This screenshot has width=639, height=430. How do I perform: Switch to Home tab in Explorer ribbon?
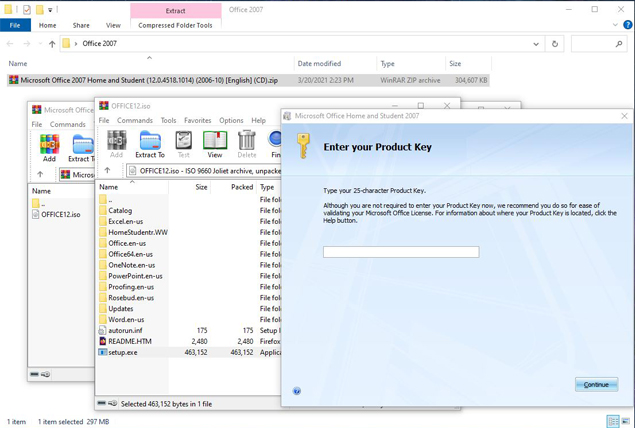47,25
